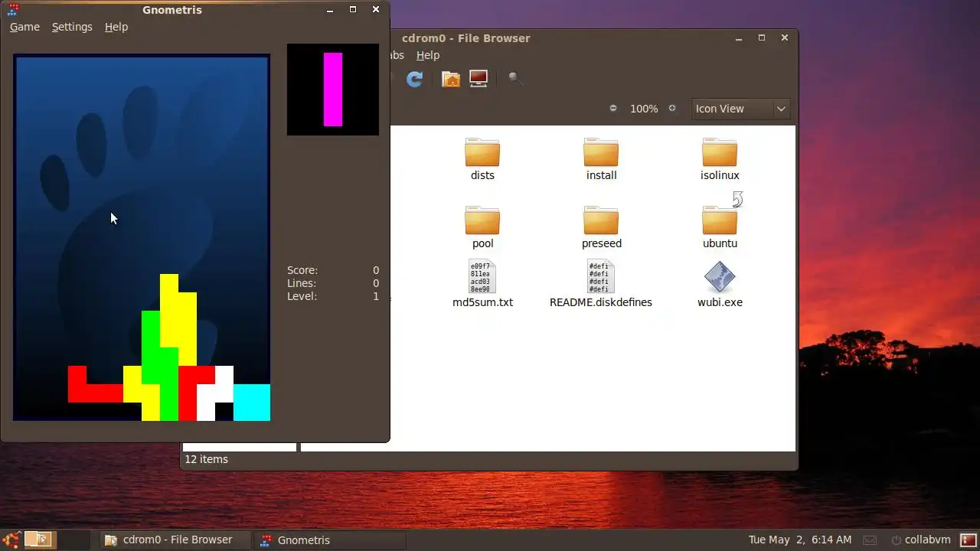Click the mail envelope indicator icon

click(870, 540)
